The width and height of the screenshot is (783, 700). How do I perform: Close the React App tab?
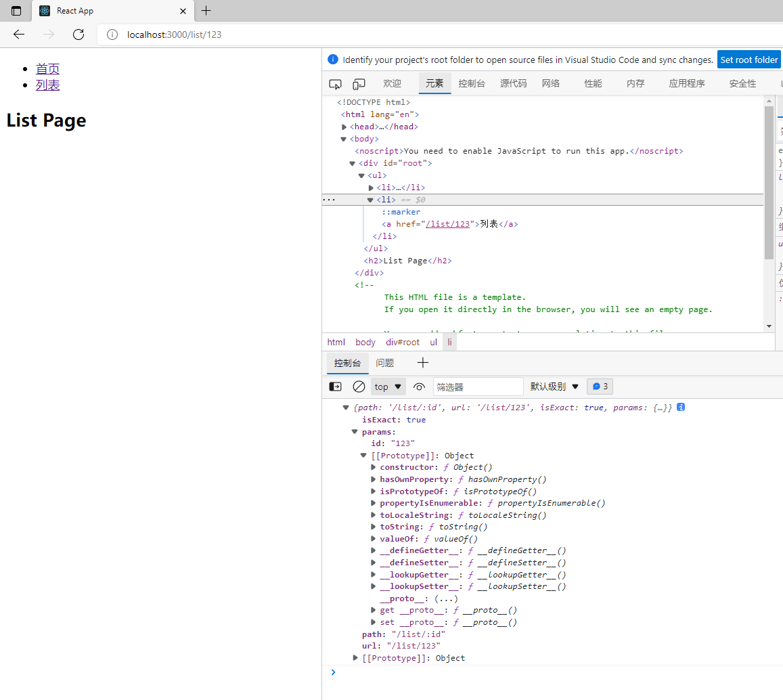(x=183, y=11)
